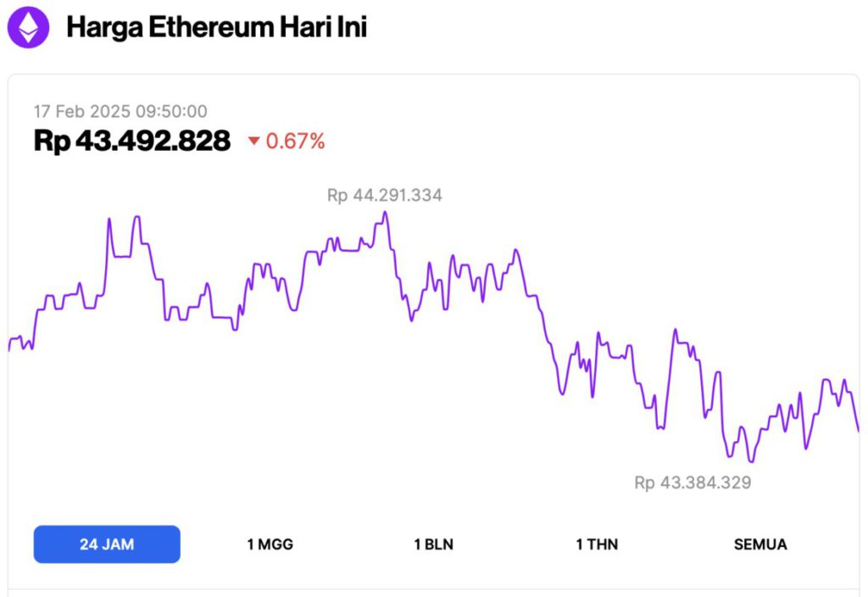The height and width of the screenshot is (597, 868).
Task: Click the high label Rp 44.291.334
Action: click(x=385, y=195)
